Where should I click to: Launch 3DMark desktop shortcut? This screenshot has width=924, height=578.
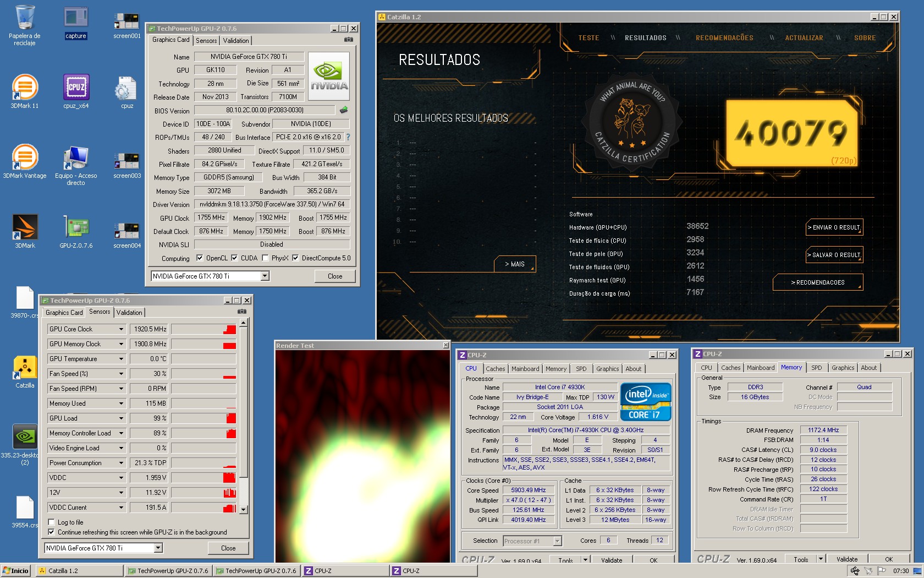point(25,232)
